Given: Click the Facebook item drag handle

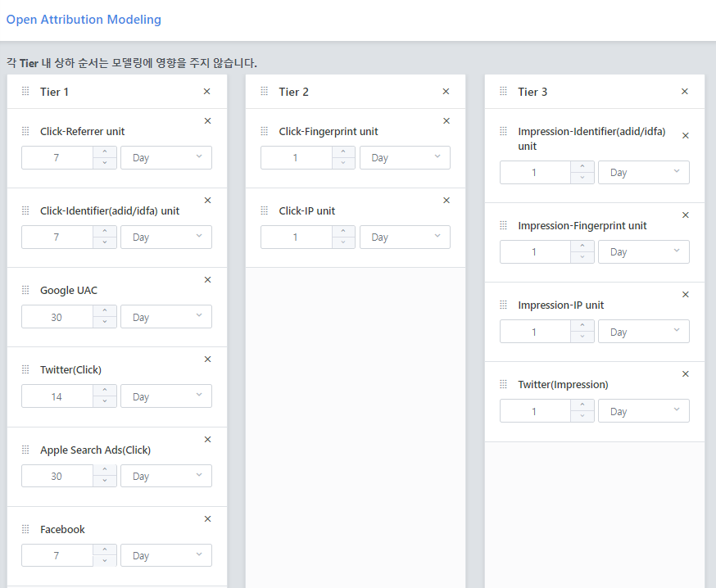Looking at the screenshot, I should pos(25,529).
